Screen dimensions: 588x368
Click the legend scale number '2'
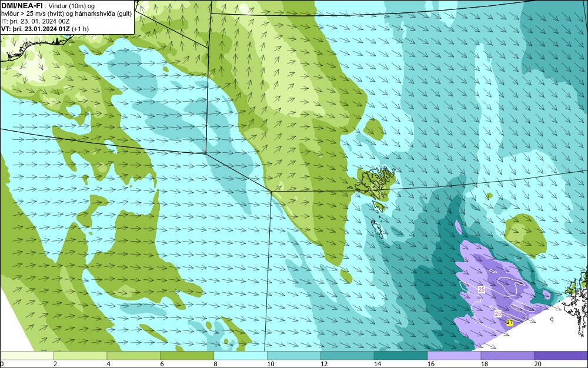coord(55,364)
